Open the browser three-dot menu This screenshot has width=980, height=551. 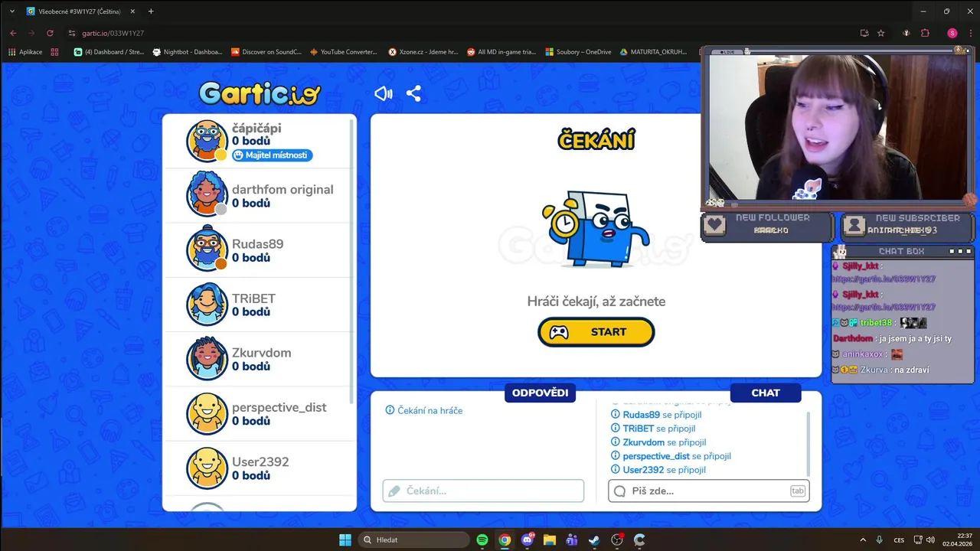pos(969,33)
